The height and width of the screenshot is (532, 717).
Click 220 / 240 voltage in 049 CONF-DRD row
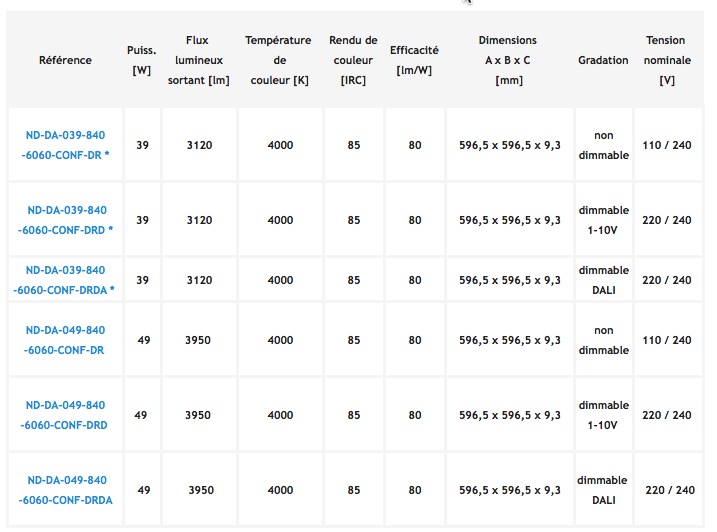pos(667,415)
